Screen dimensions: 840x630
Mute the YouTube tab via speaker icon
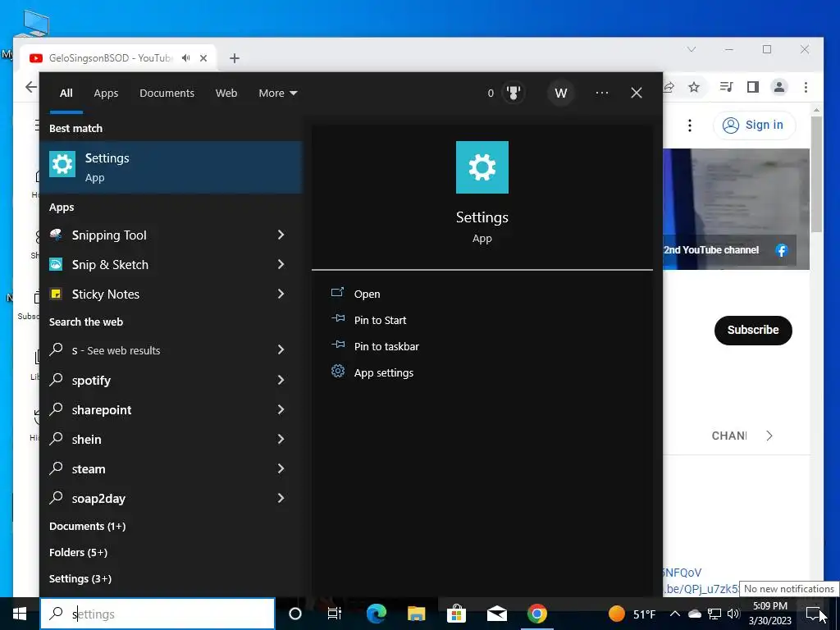[186, 58]
